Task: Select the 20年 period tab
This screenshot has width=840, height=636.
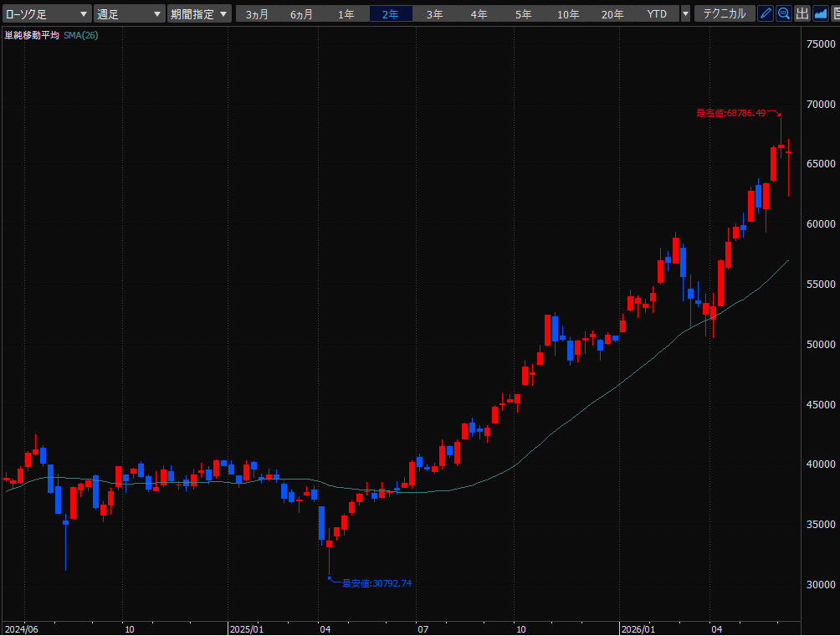Action: click(613, 14)
